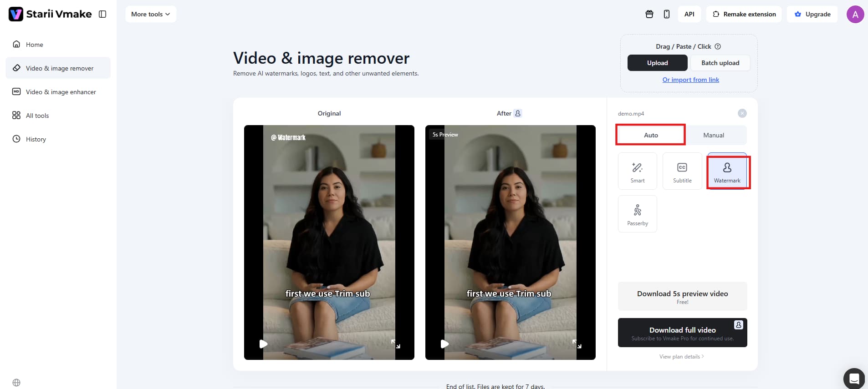
Task: Open History in sidebar
Action: 58,139
